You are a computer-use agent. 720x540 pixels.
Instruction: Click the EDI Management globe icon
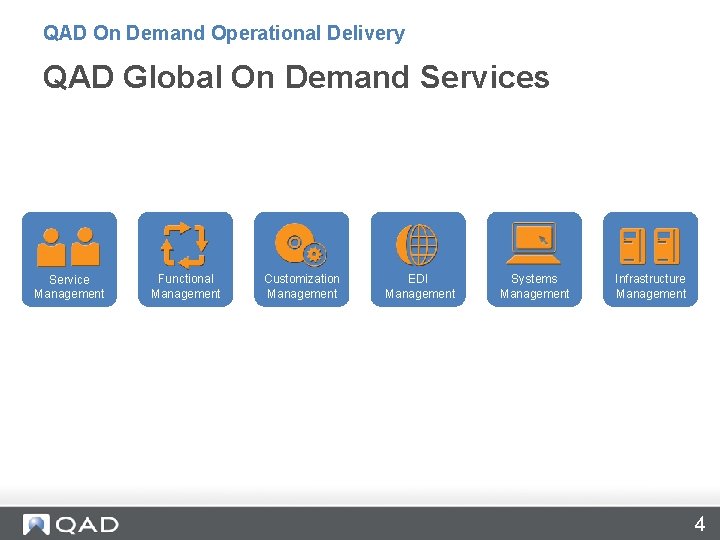[417, 245]
